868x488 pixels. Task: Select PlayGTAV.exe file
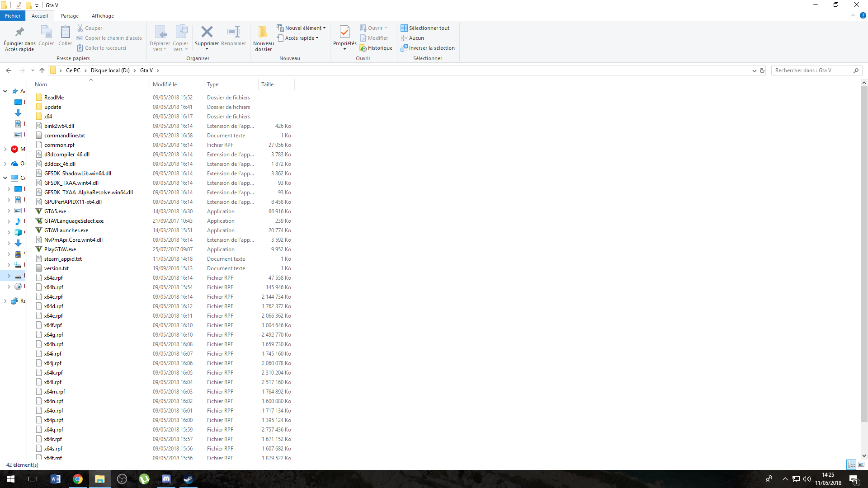tap(60, 249)
